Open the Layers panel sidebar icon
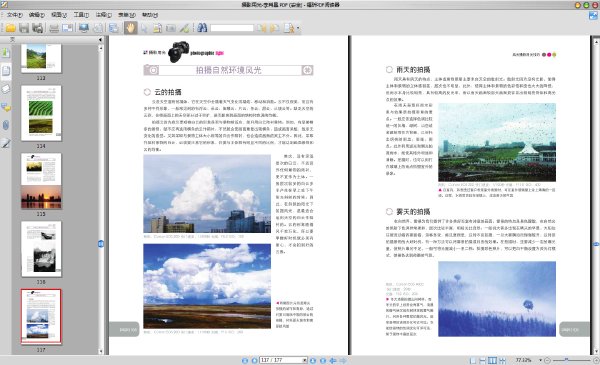Viewport: 600px width, 365px height. tap(6, 89)
